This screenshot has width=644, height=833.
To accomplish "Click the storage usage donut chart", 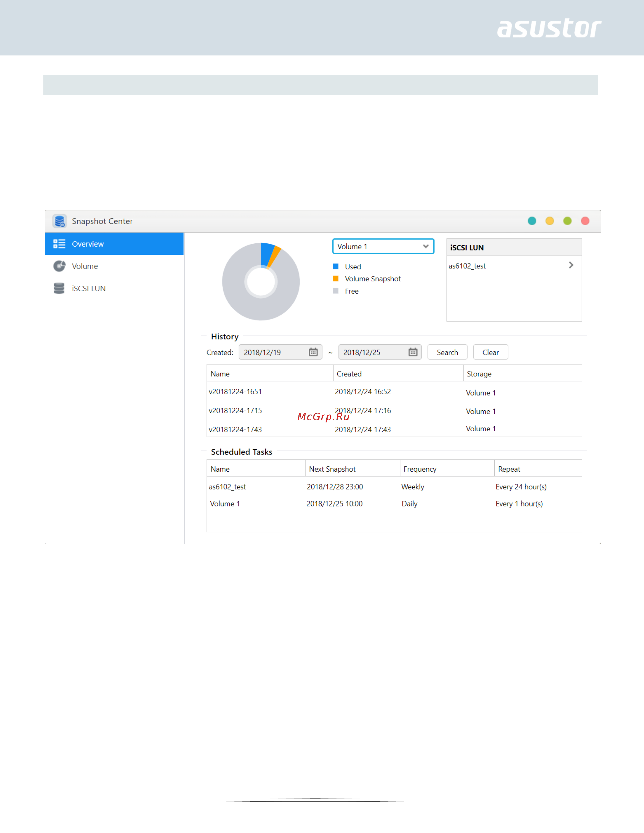I will (261, 282).
